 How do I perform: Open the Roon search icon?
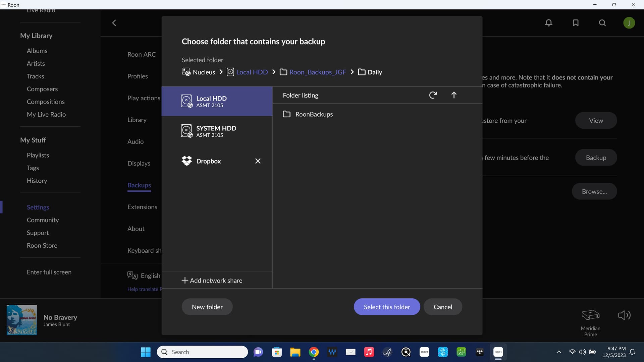pyautogui.click(x=602, y=23)
